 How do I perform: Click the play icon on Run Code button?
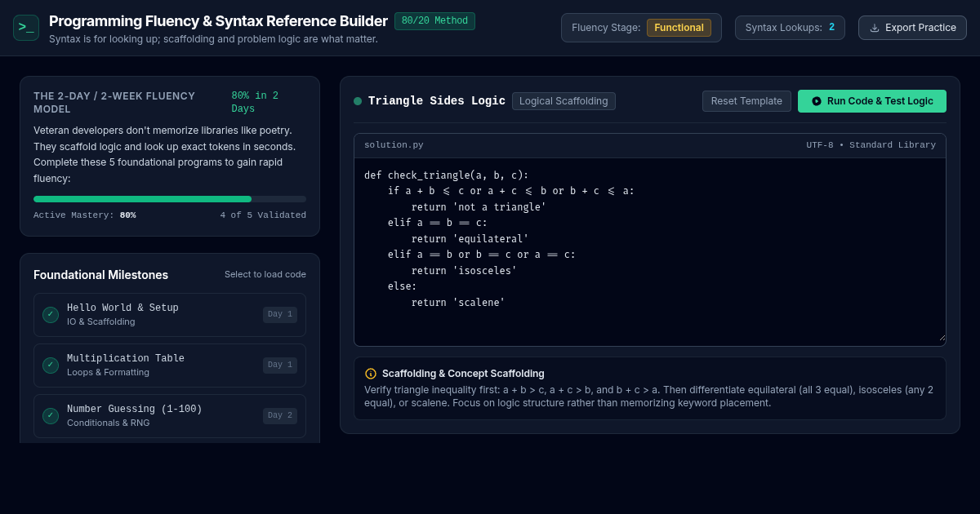[x=817, y=101]
